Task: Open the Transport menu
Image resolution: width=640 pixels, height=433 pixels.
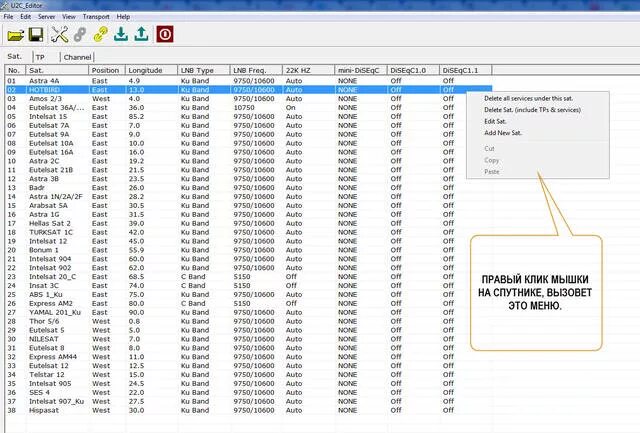Action: tap(96, 17)
